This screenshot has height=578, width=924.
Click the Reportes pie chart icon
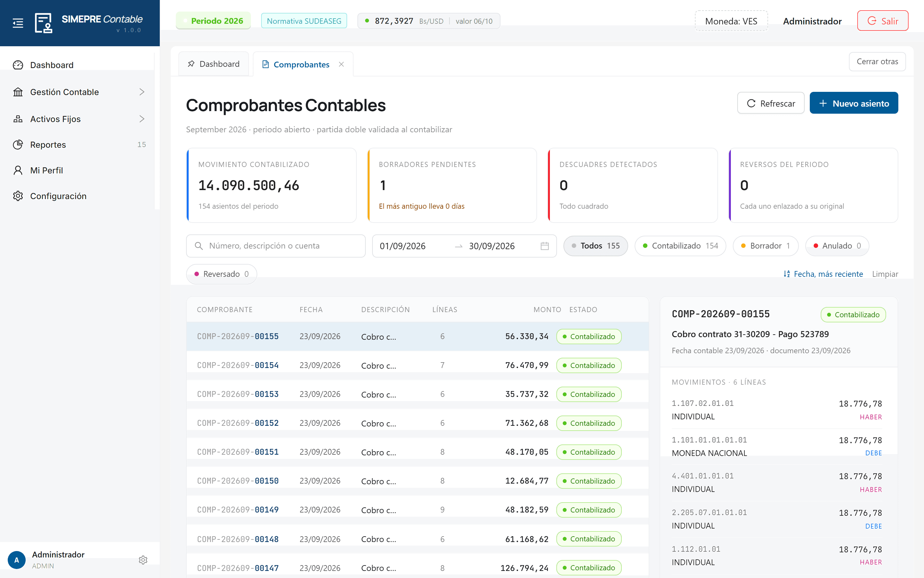tap(18, 144)
